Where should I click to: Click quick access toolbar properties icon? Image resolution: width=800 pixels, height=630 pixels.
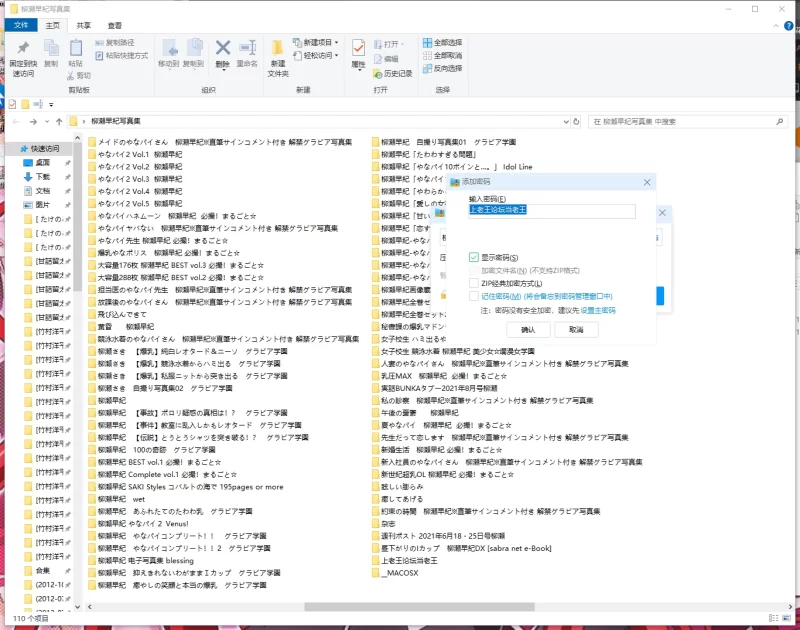13,104
